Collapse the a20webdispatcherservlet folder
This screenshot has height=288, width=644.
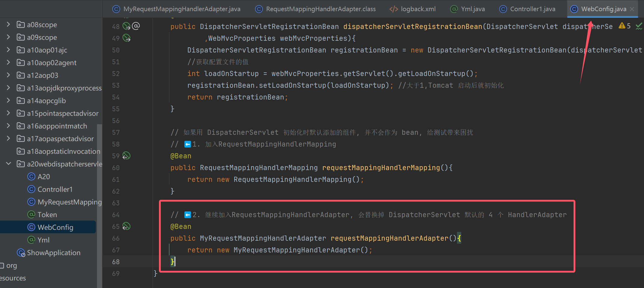8,164
